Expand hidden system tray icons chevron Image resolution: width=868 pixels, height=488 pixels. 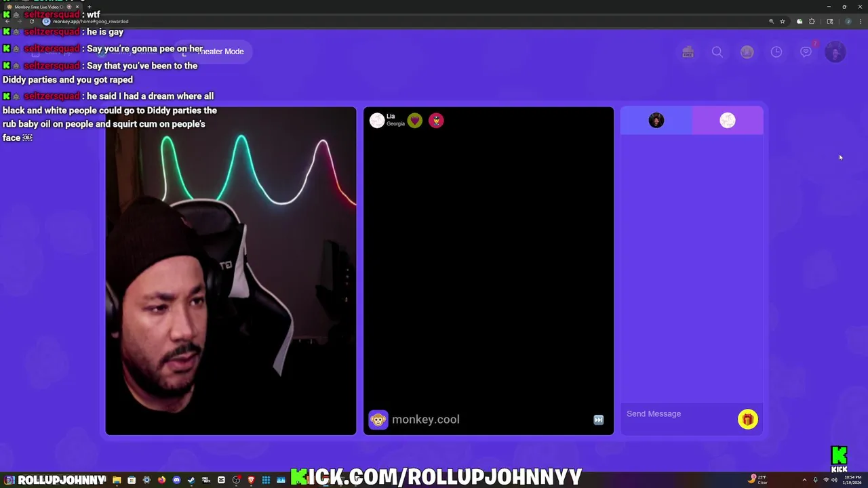coord(804,480)
